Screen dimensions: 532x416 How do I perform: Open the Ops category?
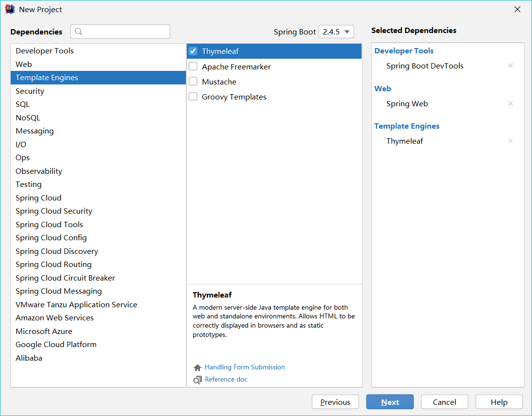[x=99, y=157]
